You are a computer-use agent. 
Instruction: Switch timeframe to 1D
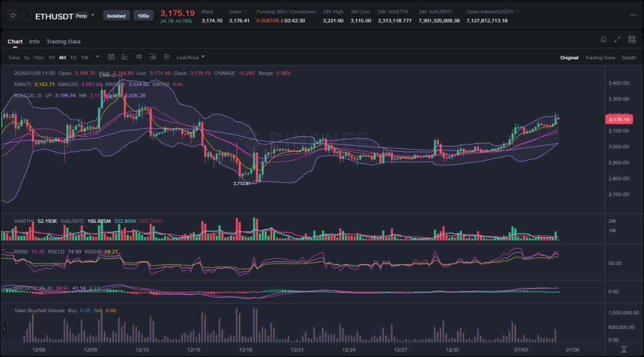pos(73,58)
